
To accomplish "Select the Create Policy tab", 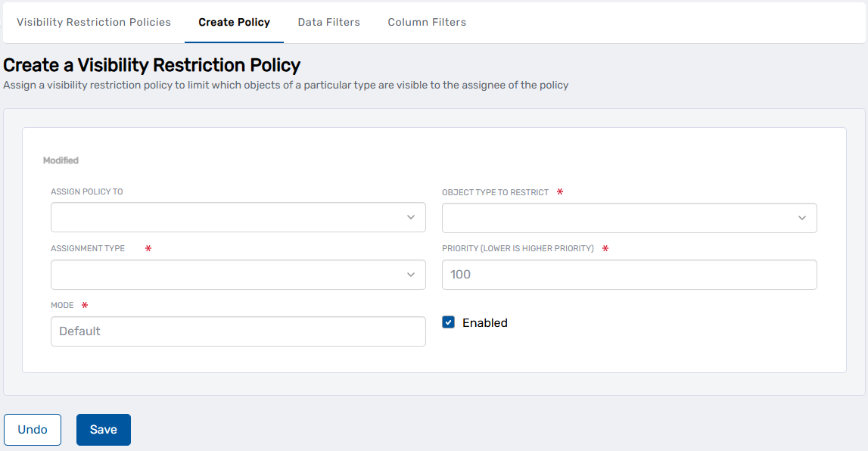I will point(234,22).
